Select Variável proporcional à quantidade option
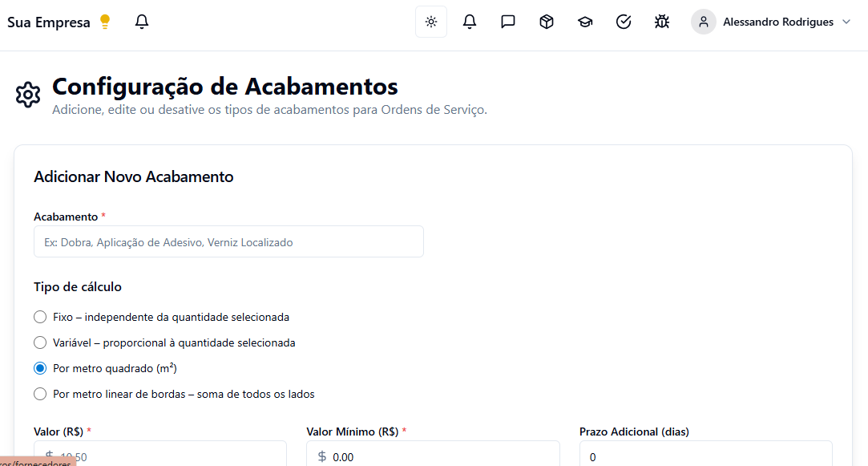 (x=40, y=342)
